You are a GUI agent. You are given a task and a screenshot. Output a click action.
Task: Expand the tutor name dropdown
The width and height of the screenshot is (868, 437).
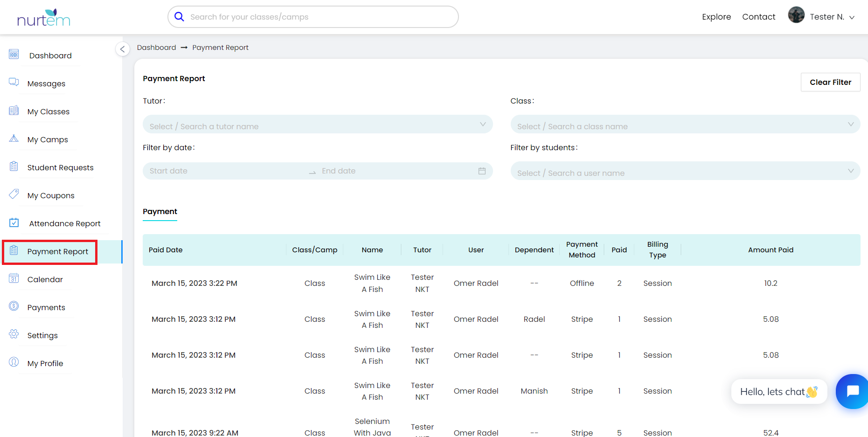(317, 125)
